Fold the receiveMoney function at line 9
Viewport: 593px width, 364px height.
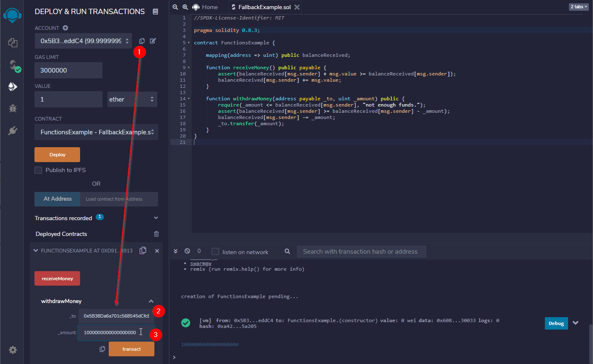tap(189, 68)
